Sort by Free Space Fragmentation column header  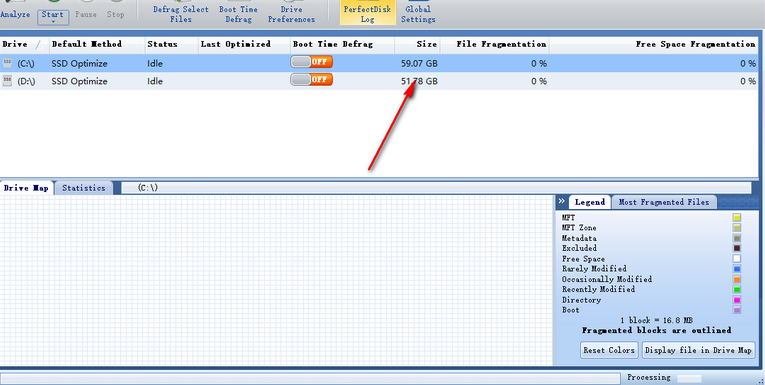point(654,44)
